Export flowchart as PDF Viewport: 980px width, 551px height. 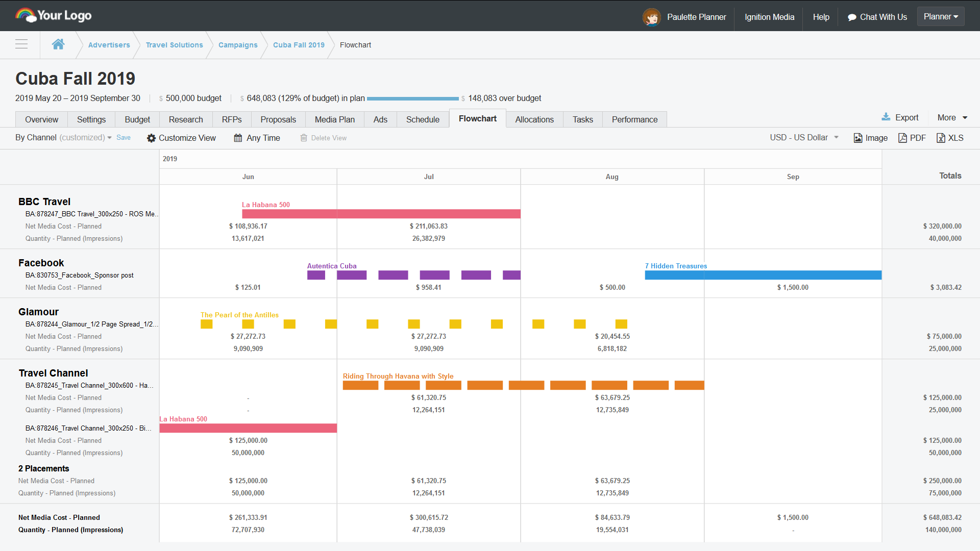tap(912, 138)
